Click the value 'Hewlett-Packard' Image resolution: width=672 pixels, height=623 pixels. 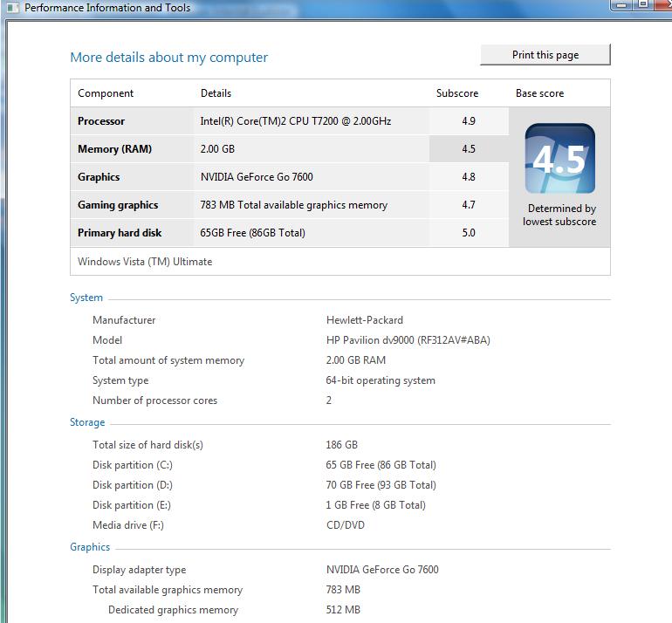[x=364, y=320]
